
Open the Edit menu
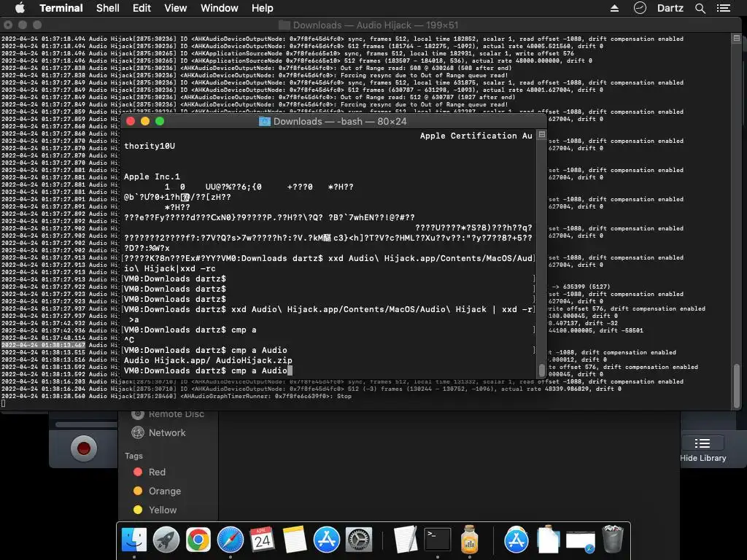click(142, 8)
